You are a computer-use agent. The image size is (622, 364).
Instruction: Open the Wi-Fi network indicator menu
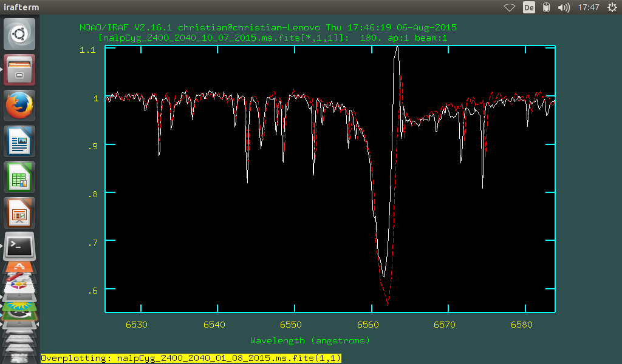click(x=510, y=7)
